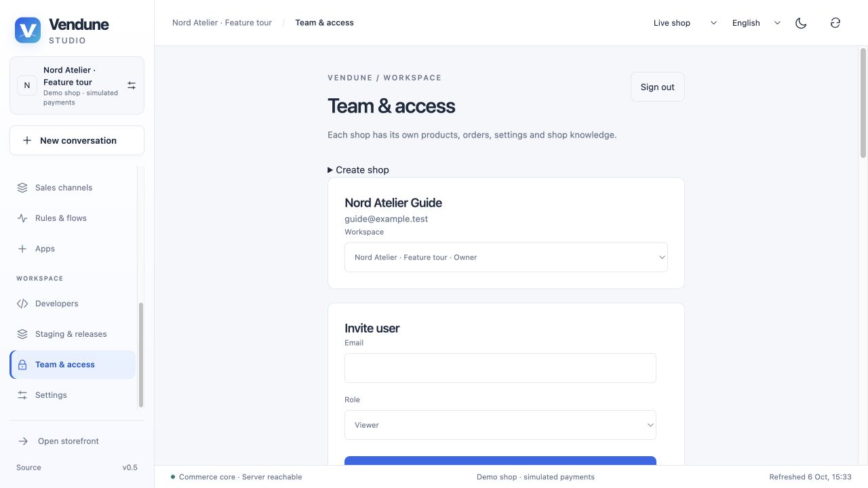868x488 pixels.
Task: Go to Sales channels in sidebar
Action: click(x=73, y=188)
